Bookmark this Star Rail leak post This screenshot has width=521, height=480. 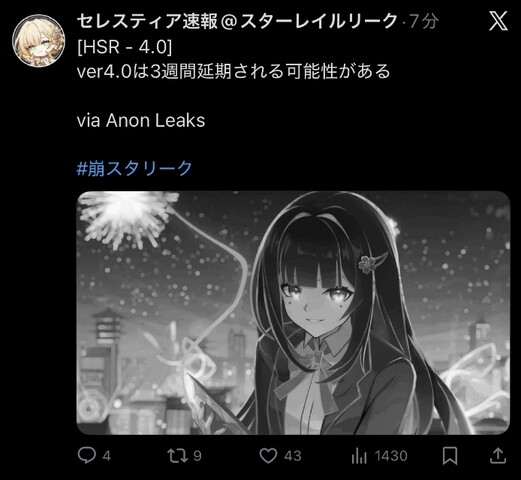[x=450, y=456]
